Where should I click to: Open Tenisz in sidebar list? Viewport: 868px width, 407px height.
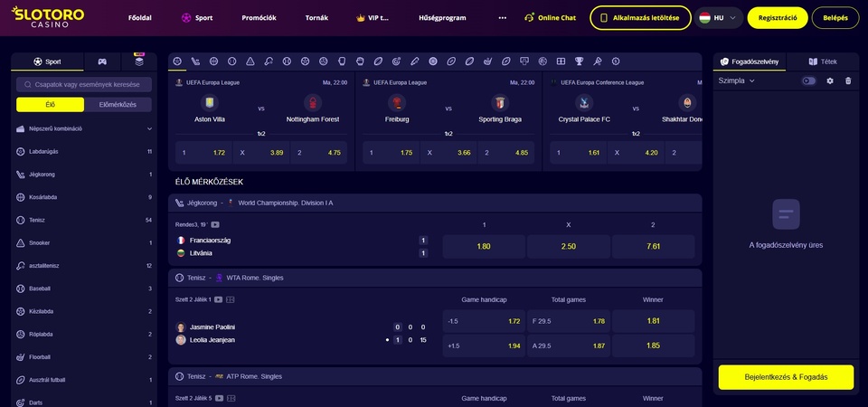tap(84, 220)
